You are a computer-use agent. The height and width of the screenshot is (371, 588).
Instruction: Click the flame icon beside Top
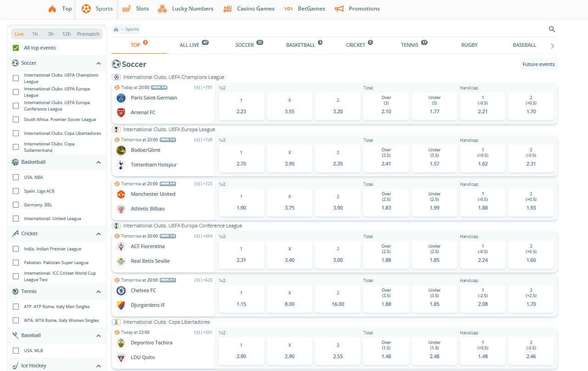click(52, 9)
